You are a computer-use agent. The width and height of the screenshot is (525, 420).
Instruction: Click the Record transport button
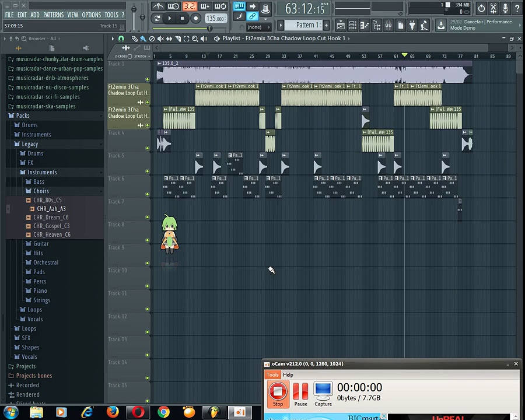click(195, 19)
